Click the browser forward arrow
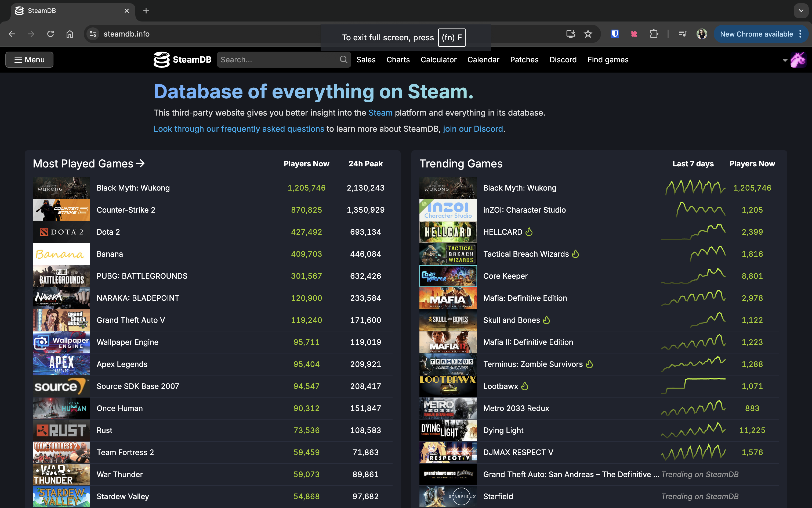The height and width of the screenshot is (508, 812). (31, 34)
